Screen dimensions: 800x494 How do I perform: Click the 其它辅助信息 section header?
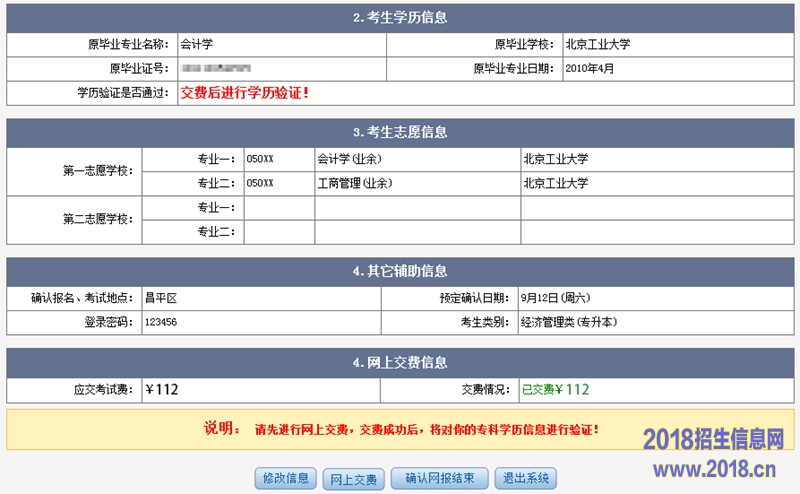(400, 272)
